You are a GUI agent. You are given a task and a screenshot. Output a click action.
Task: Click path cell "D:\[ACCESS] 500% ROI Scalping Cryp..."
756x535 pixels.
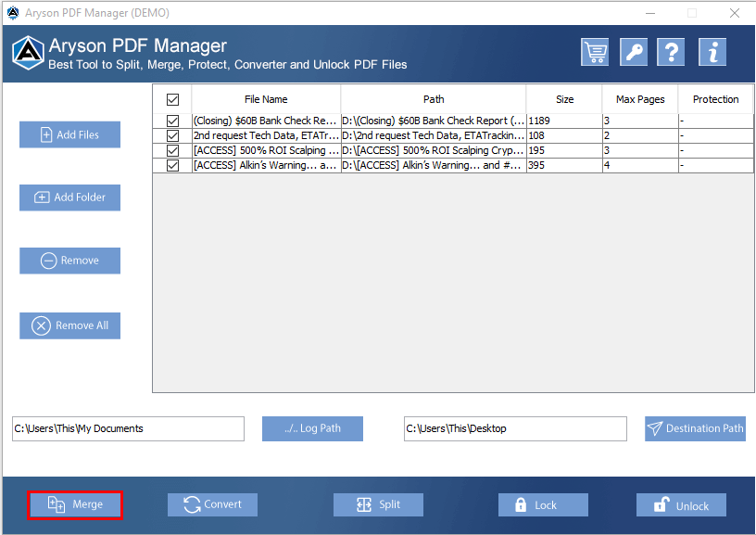coord(434,150)
